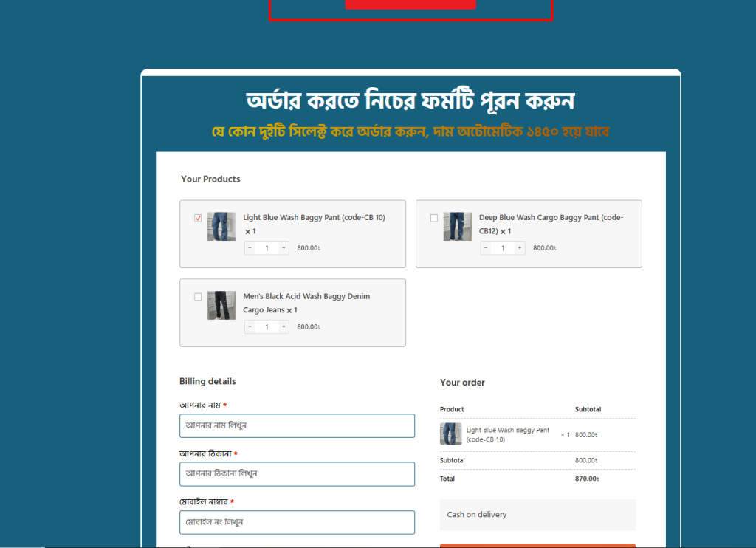Screen dimensions: 756x548
Task: Decrease Men's Black Acid Wash Jeans quantity
Action: [x=250, y=326]
